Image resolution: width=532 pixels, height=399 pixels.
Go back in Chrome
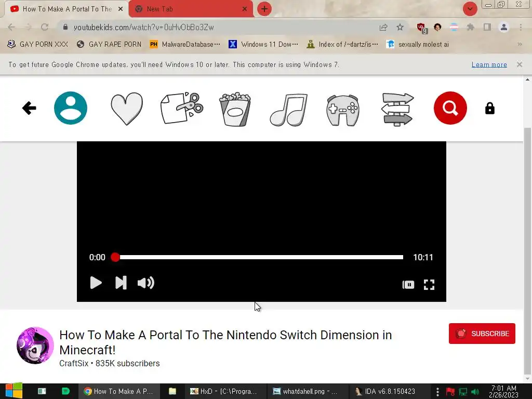point(11,27)
